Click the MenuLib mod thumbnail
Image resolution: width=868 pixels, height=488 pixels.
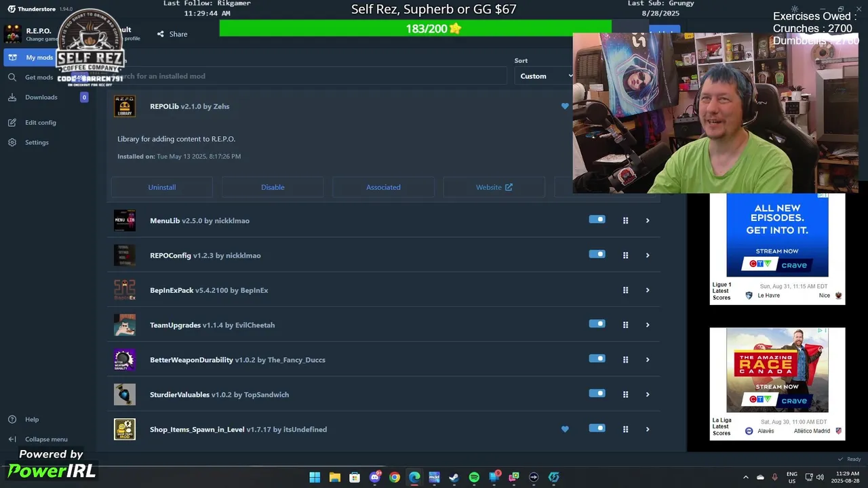pos(125,220)
